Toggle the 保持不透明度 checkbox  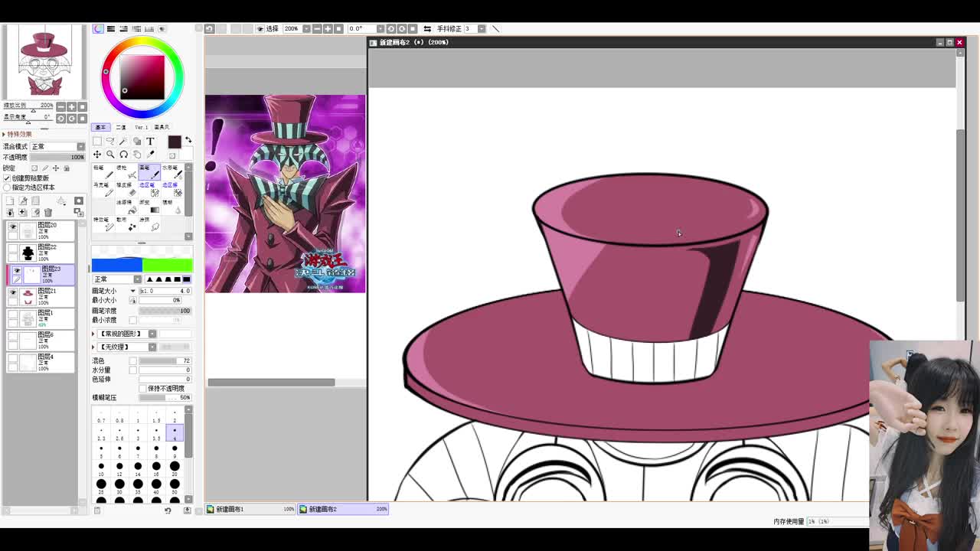(x=142, y=388)
